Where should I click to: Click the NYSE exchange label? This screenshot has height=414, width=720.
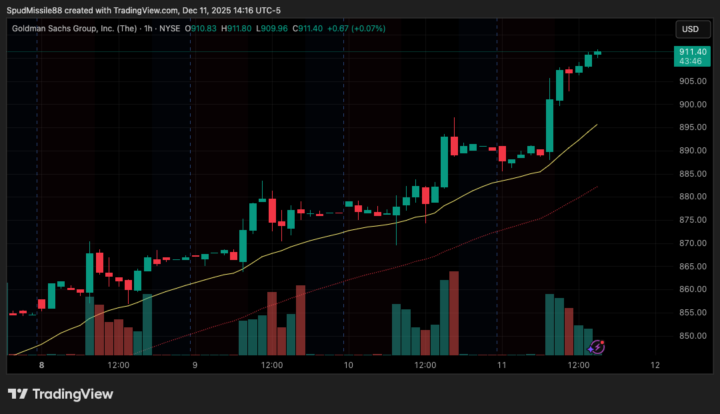pyautogui.click(x=169, y=28)
